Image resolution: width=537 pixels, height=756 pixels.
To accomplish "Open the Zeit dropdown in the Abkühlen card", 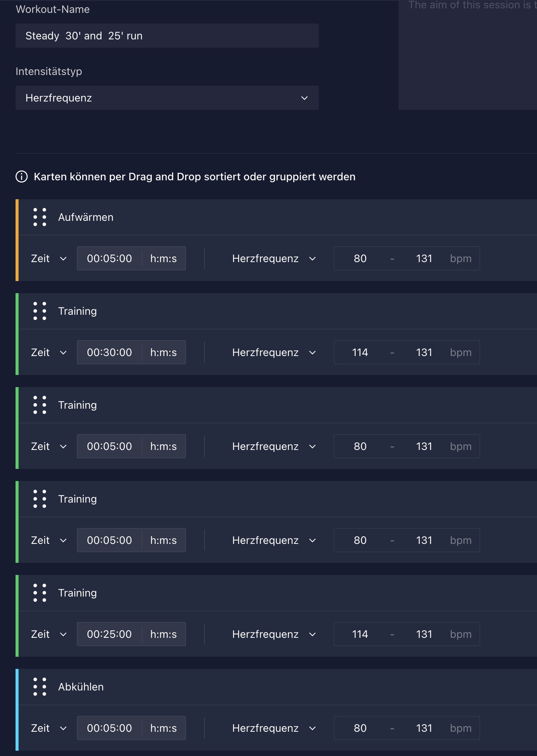I will (x=49, y=728).
